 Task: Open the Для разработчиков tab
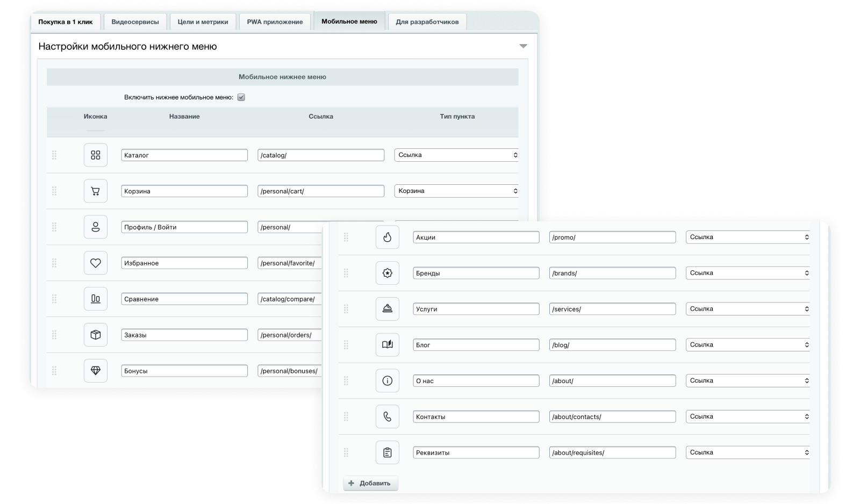coord(427,22)
